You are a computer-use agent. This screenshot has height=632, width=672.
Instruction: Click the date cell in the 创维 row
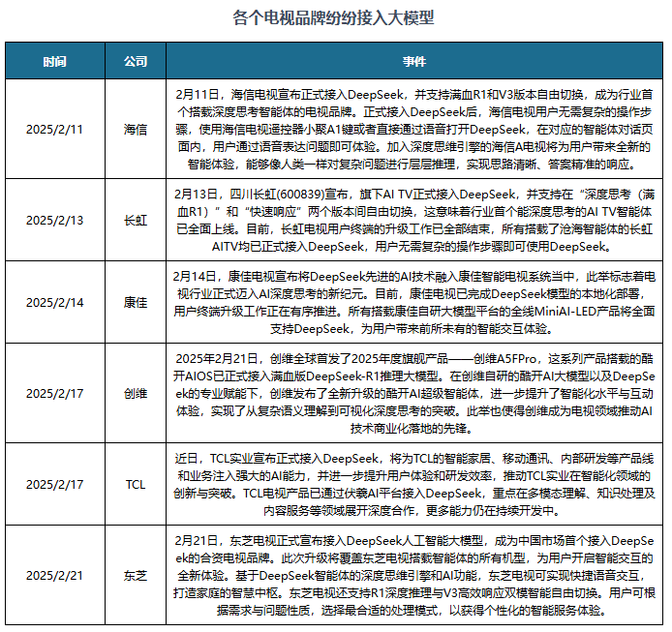point(55,392)
